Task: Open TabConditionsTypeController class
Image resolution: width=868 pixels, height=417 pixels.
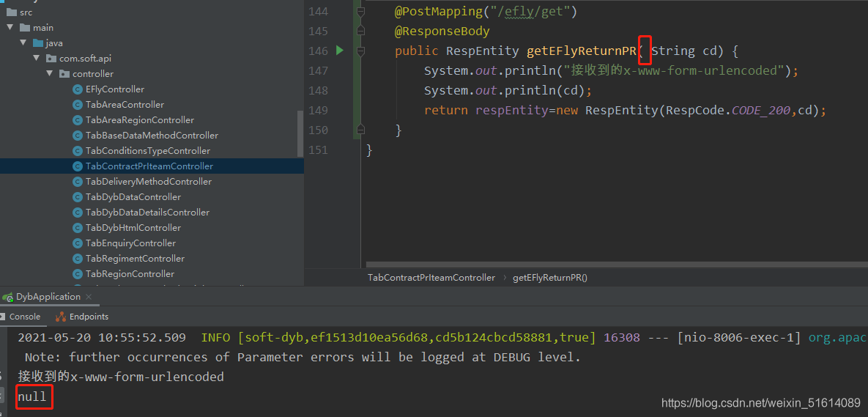Action: click(148, 151)
